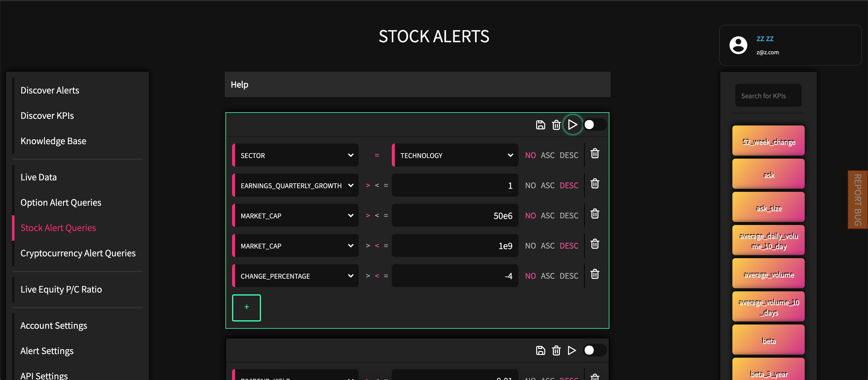The width and height of the screenshot is (868, 380).
Task: Select the average_volume_10_days KPI card
Action: 768,306
